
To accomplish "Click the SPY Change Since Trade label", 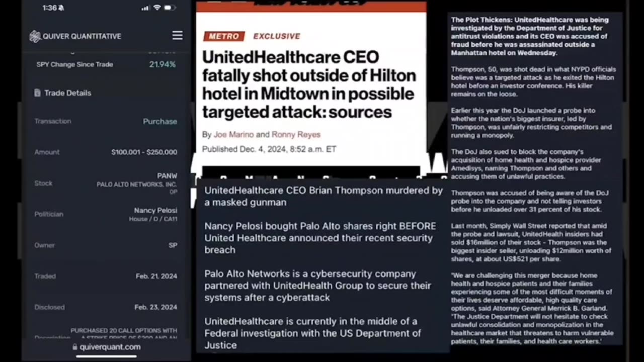I will pos(74,64).
